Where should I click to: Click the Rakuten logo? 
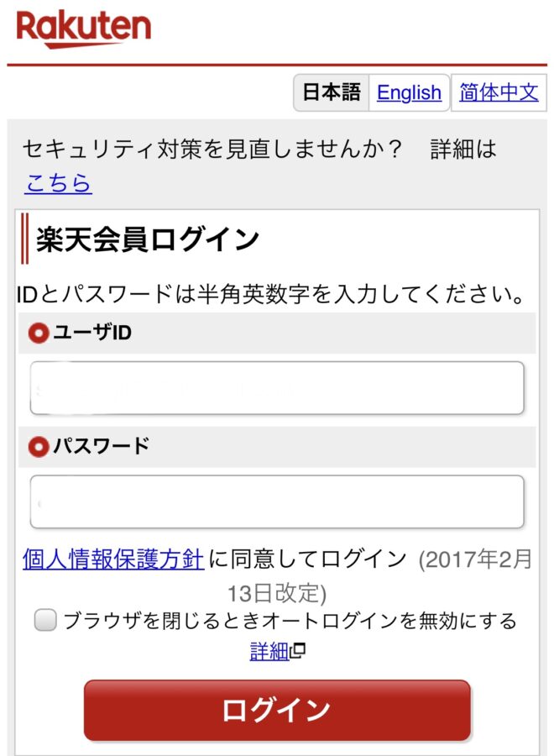point(83,29)
